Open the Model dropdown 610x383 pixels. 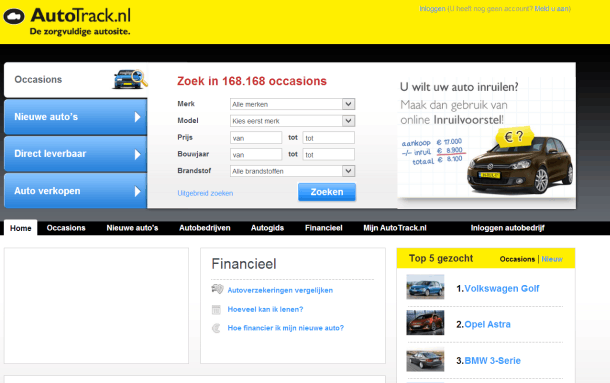pyautogui.click(x=293, y=121)
